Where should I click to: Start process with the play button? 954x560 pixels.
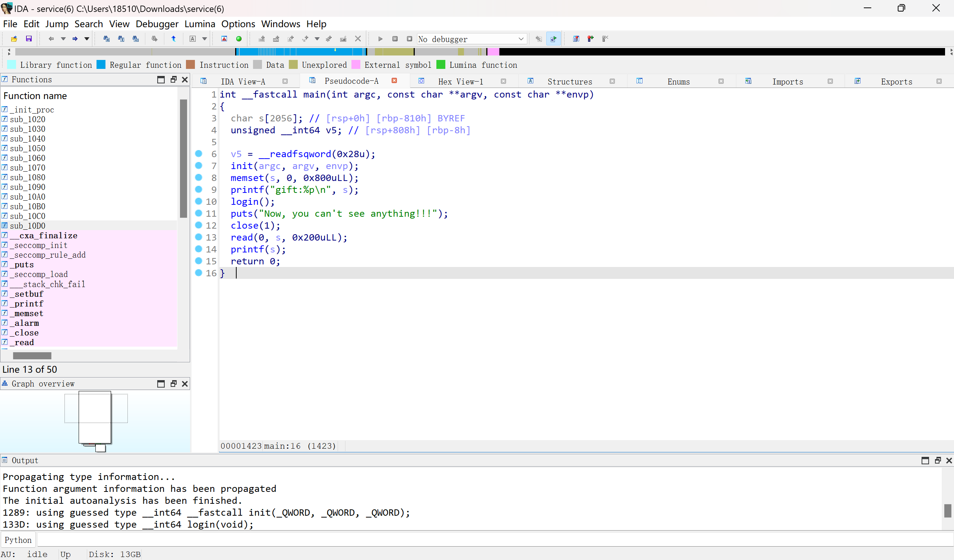click(380, 39)
